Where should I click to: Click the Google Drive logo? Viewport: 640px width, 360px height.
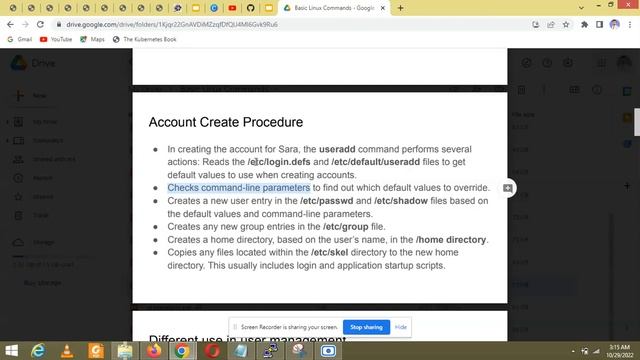tap(33, 63)
